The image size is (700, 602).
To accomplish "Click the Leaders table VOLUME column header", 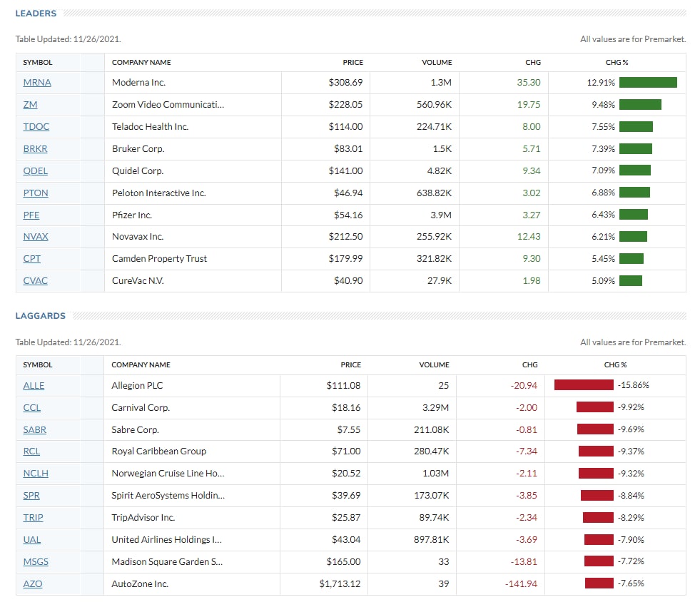I will [x=437, y=63].
